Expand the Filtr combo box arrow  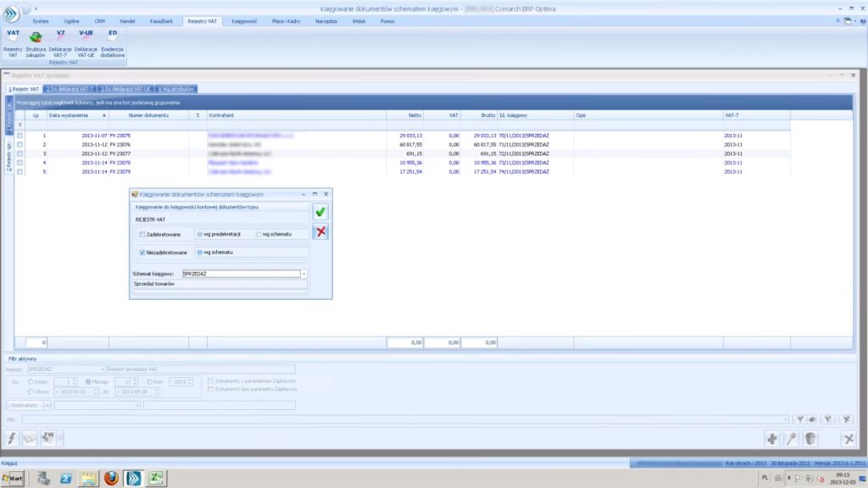[786, 419]
